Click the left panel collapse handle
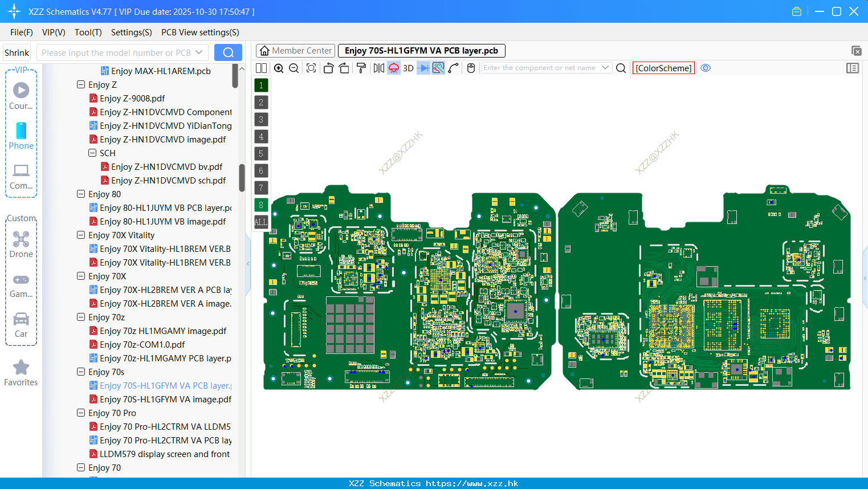The width and height of the screenshot is (868, 489). coord(248,263)
